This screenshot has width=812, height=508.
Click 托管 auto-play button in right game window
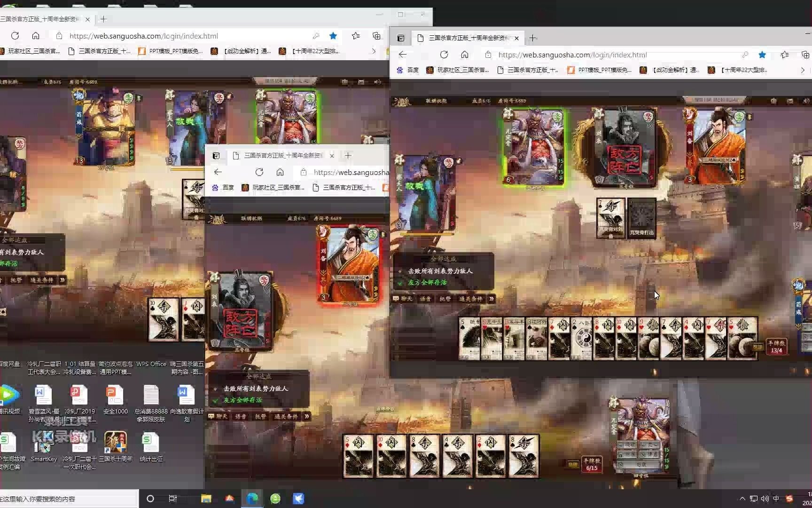[x=445, y=299]
